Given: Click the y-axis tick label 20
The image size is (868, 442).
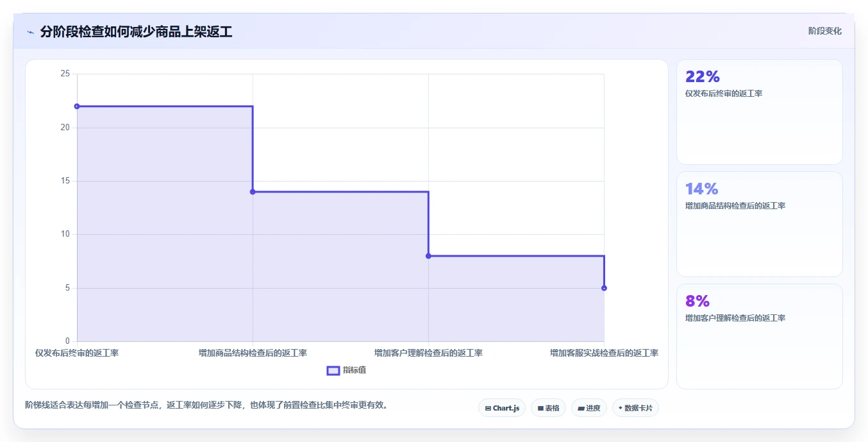Looking at the screenshot, I should coord(65,128).
